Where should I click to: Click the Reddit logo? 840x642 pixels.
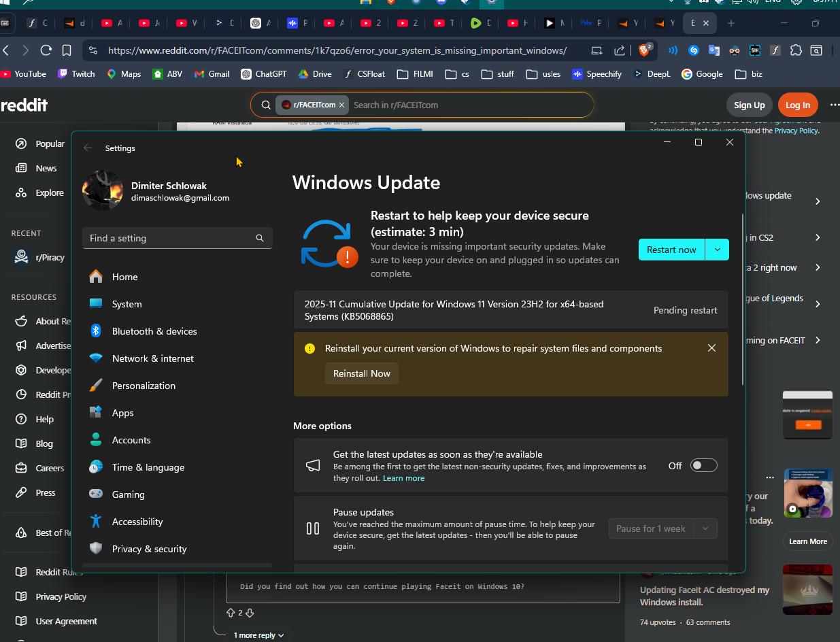(x=24, y=105)
